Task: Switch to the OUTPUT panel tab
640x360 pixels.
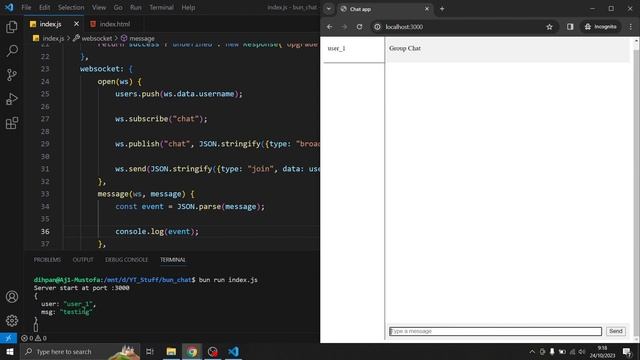Action: pyautogui.click(x=83, y=260)
